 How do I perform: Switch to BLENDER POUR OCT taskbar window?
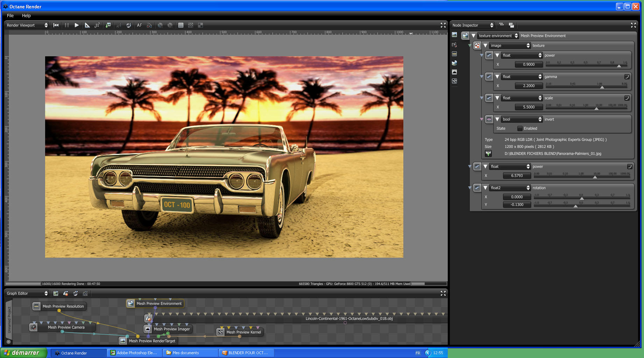(x=247, y=353)
